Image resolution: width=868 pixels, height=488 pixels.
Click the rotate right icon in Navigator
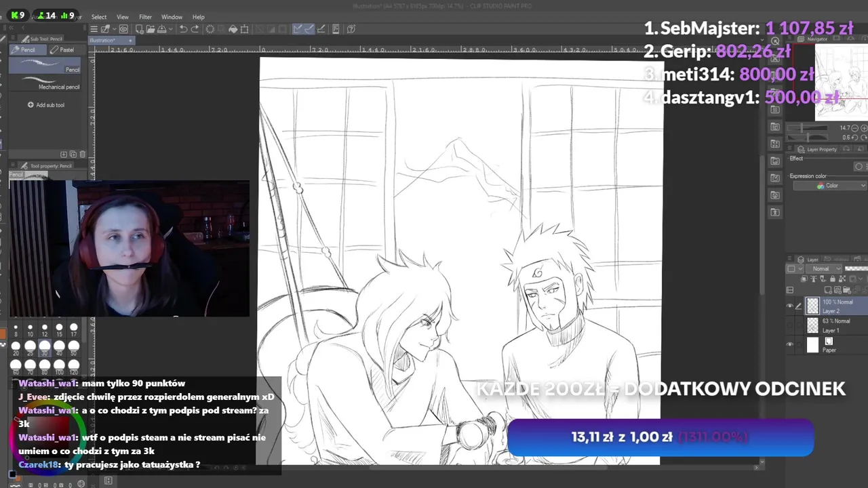pos(864,138)
